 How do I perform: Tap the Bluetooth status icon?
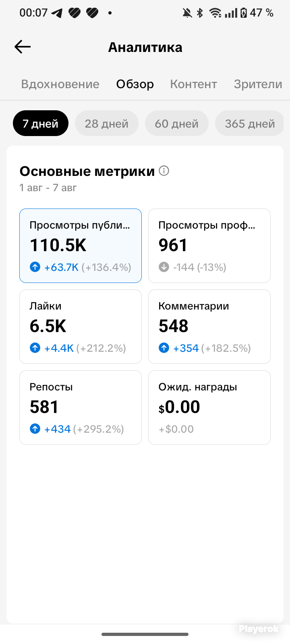click(200, 13)
